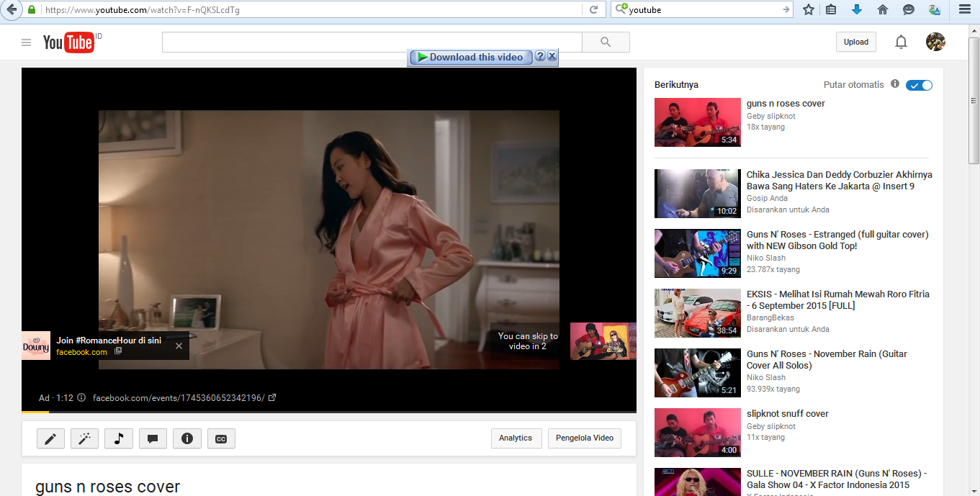Open user avatar account menu
The height and width of the screenshot is (496, 980).
pos(935,42)
